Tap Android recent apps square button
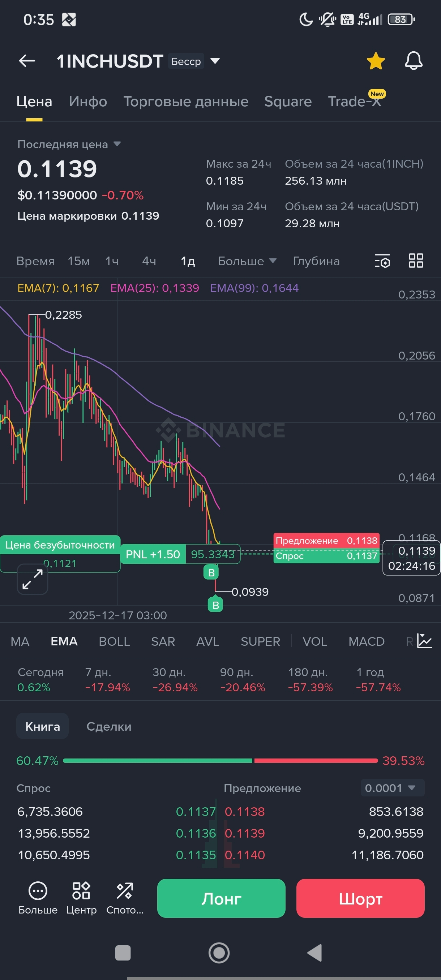This screenshot has width=441, height=980. (123, 953)
